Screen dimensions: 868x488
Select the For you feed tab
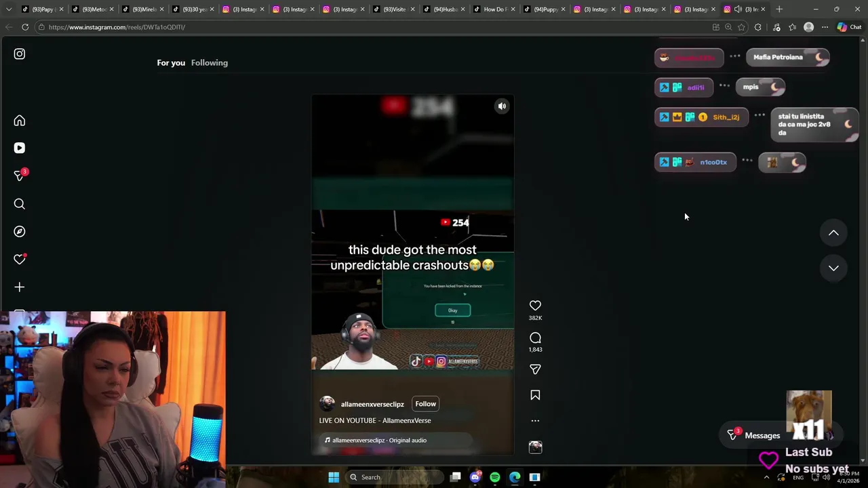(171, 63)
